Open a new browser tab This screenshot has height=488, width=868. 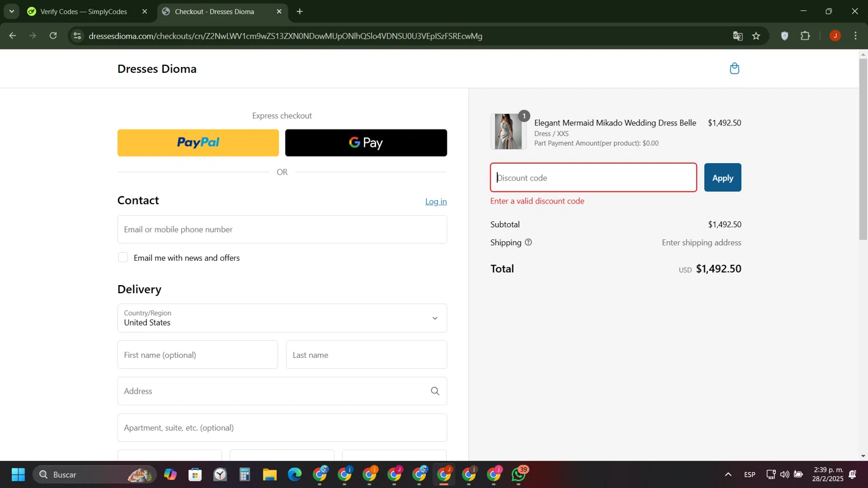click(300, 12)
